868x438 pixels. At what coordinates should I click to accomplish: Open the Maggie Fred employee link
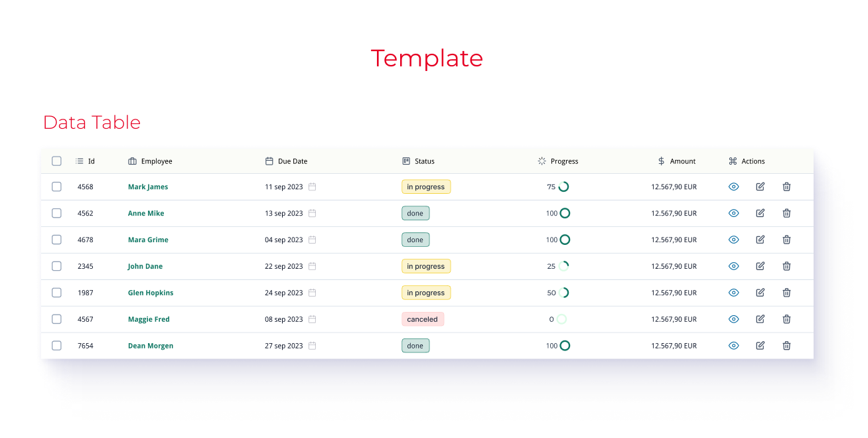[149, 319]
